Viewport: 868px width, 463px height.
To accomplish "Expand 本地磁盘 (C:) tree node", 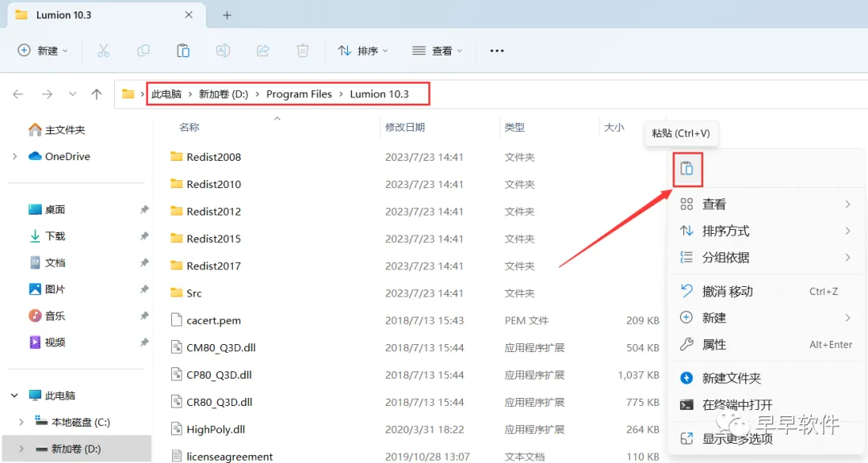I will [x=22, y=422].
